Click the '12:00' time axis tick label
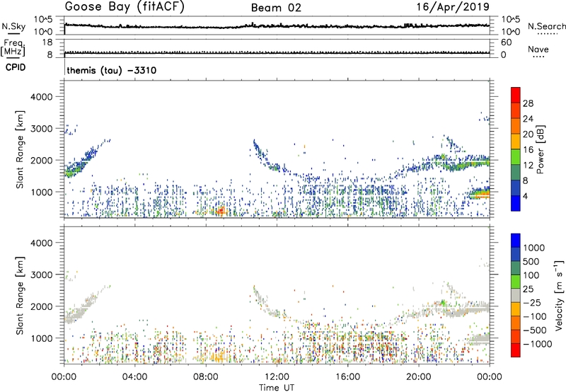566x392 pixels. click(x=277, y=377)
